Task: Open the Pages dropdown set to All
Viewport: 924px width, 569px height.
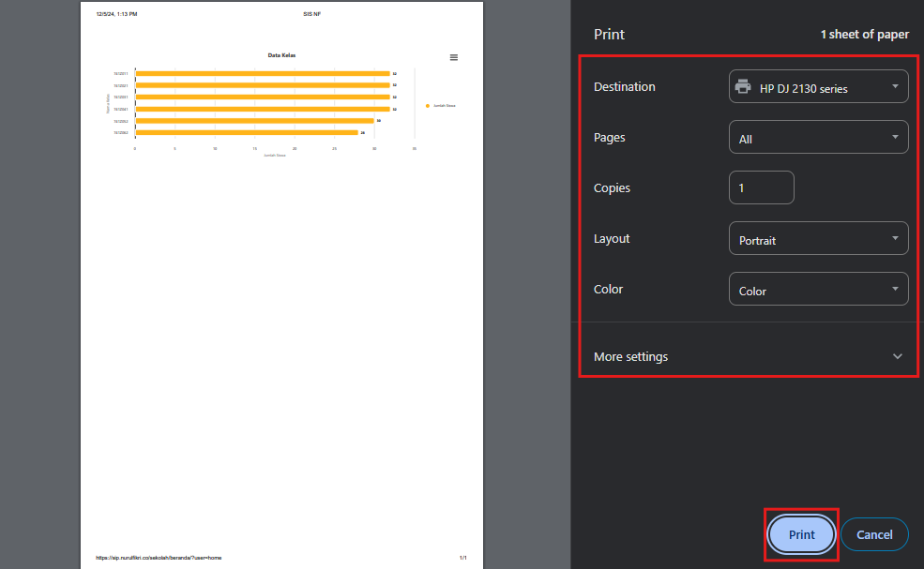Action: (x=818, y=138)
